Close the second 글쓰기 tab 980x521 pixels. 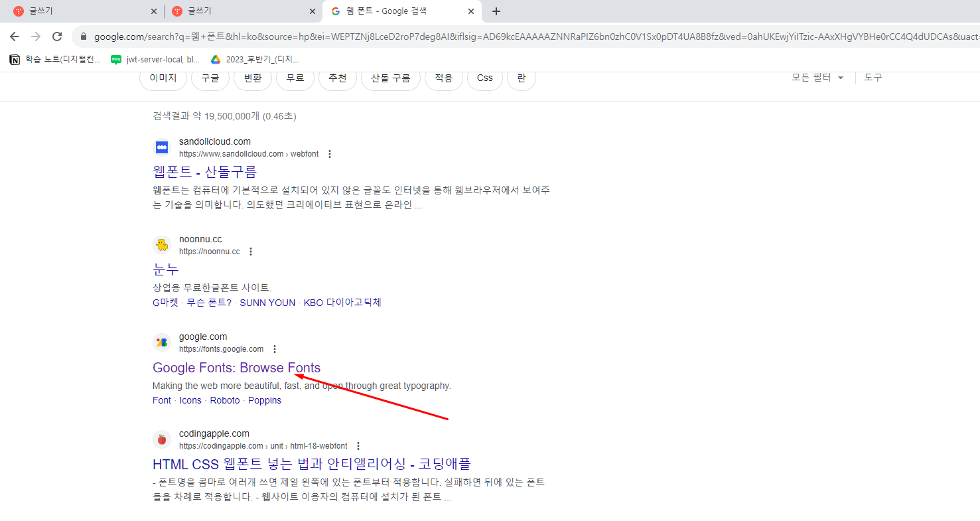click(313, 11)
